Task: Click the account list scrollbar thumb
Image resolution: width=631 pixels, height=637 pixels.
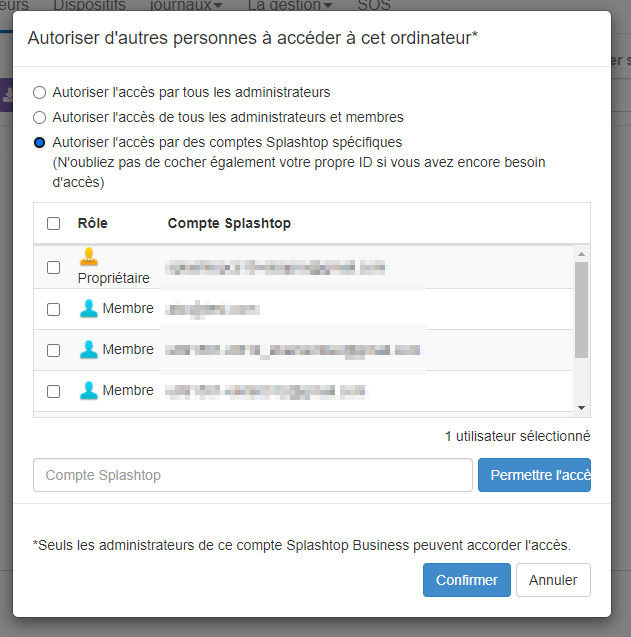Action: (x=581, y=310)
